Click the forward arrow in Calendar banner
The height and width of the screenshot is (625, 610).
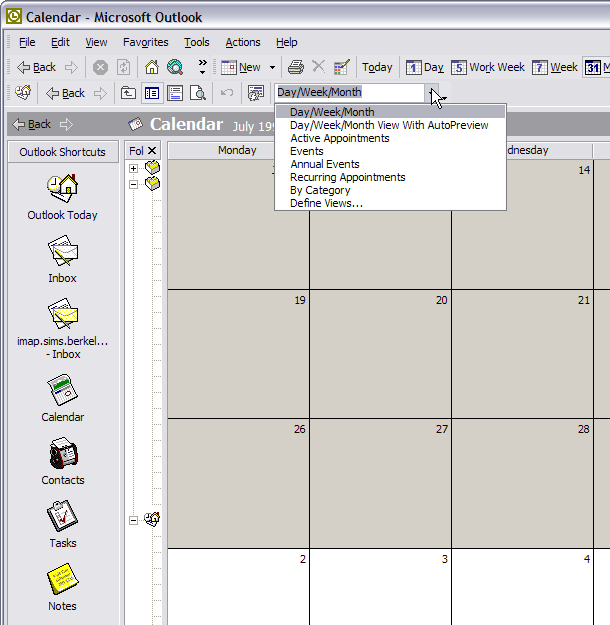pos(66,124)
